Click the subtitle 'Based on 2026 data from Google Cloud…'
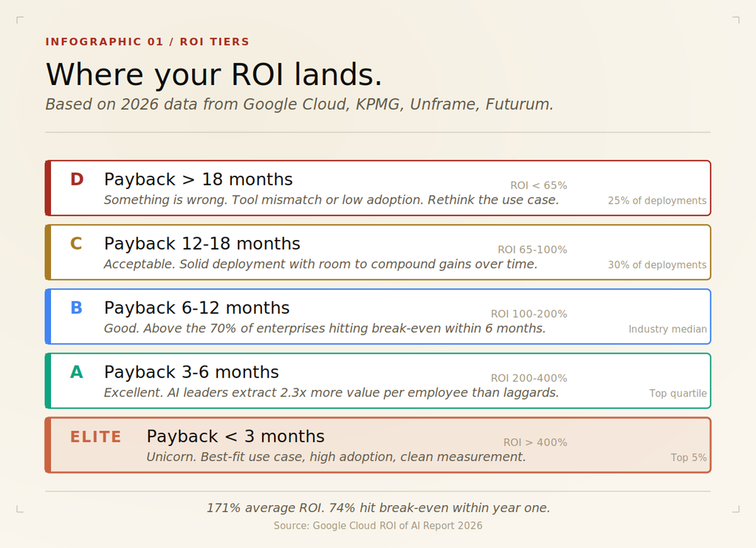The image size is (756, 548). pyautogui.click(x=300, y=104)
